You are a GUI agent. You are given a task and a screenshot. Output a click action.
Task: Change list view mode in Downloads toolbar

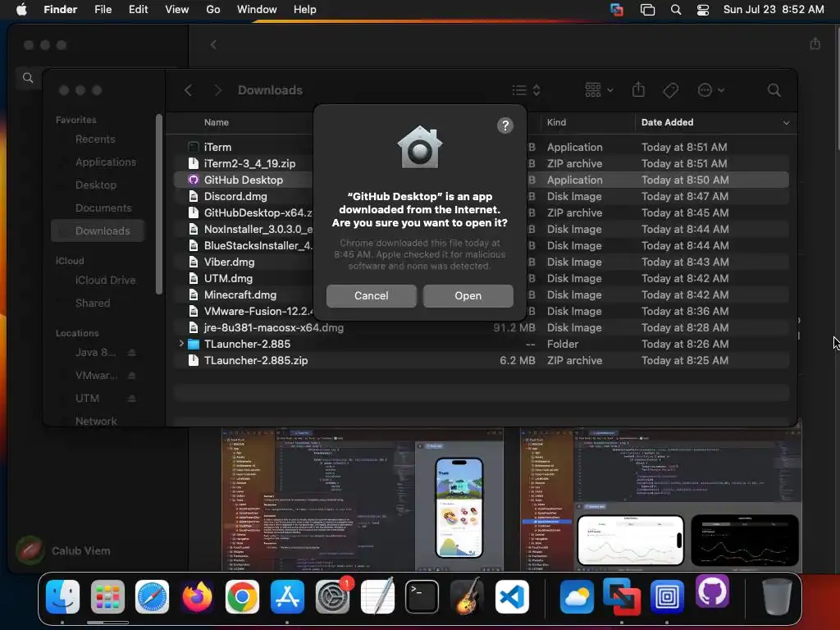[526, 90]
